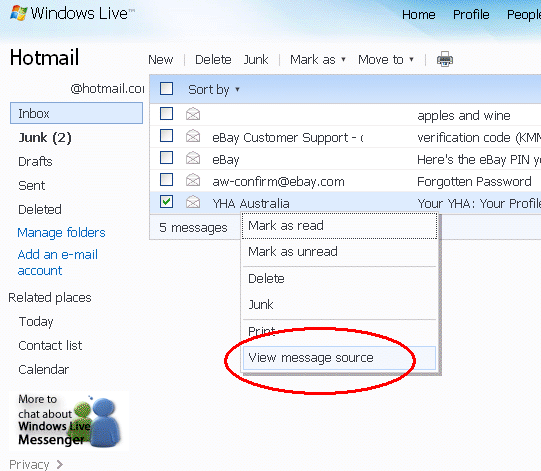Screen dimensions: 541x471
Task: Open Today under Related places
Action: tap(36, 322)
